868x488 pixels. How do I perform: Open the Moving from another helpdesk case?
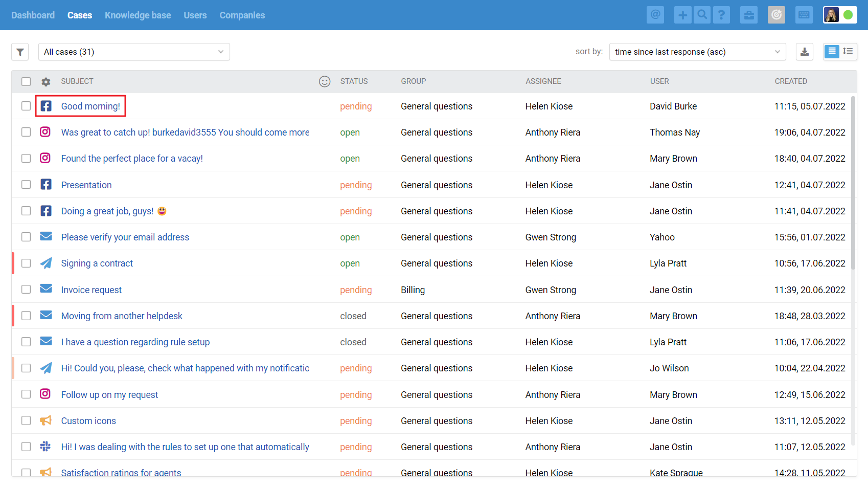click(x=122, y=316)
